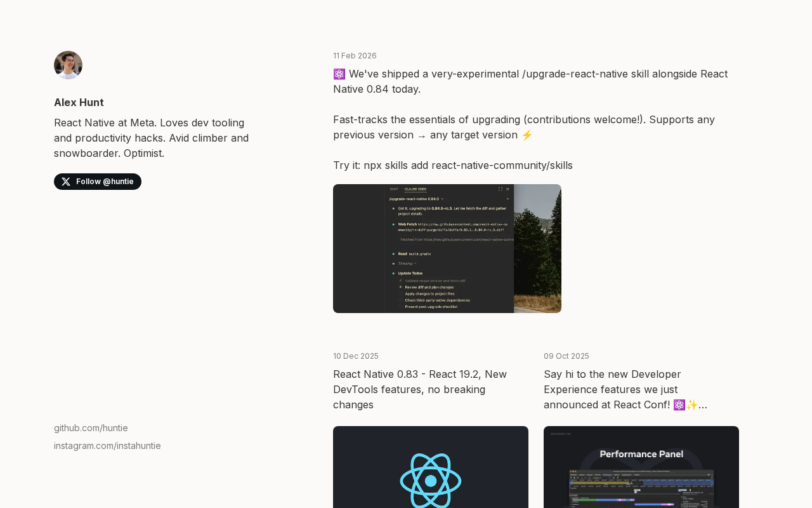This screenshot has width=812, height=508.
Task: Check the 'Present post-upgrade checklist' checkbox
Action: pos(401,307)
